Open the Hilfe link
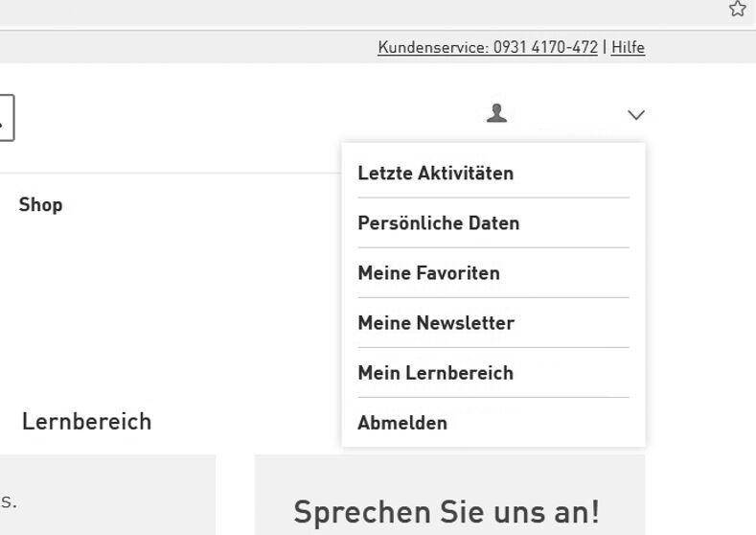This screenshot has width=756, height=535. tap(628, 47)
